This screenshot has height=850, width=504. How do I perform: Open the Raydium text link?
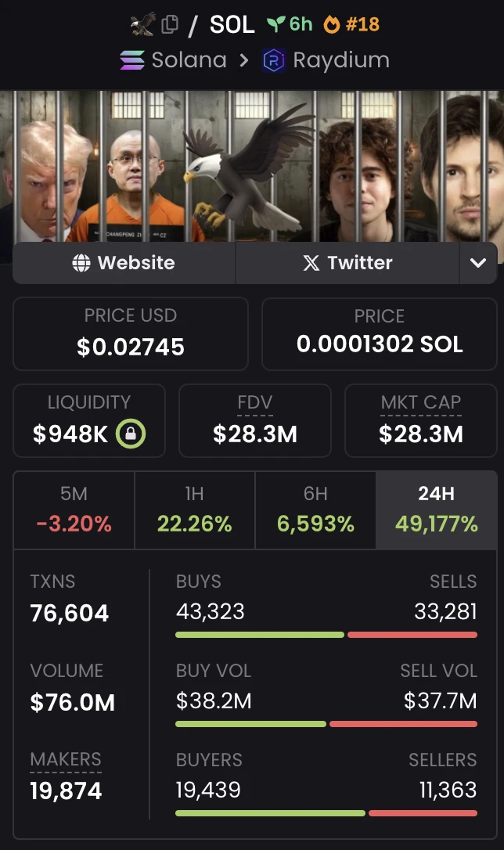pyautogui.click(x=340, y=60)
